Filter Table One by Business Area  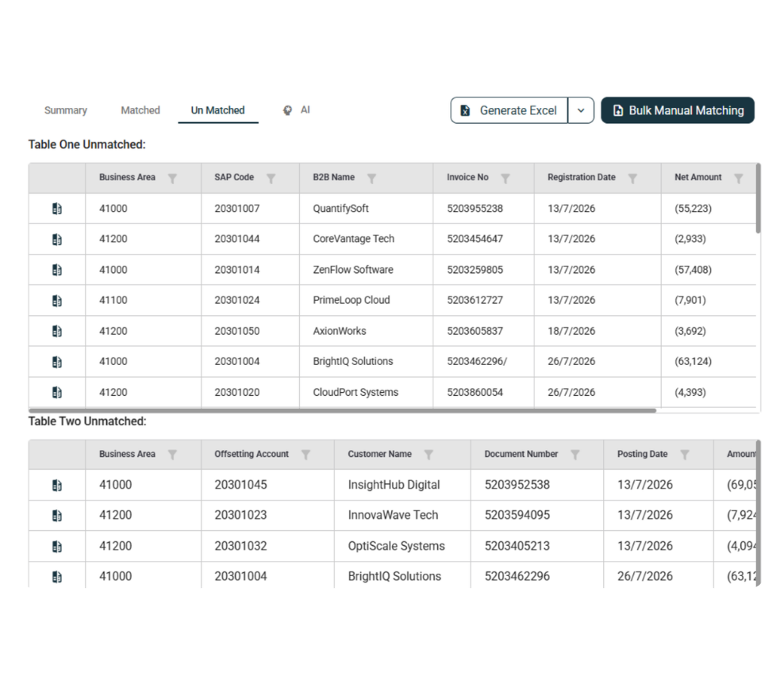(172, 179)
